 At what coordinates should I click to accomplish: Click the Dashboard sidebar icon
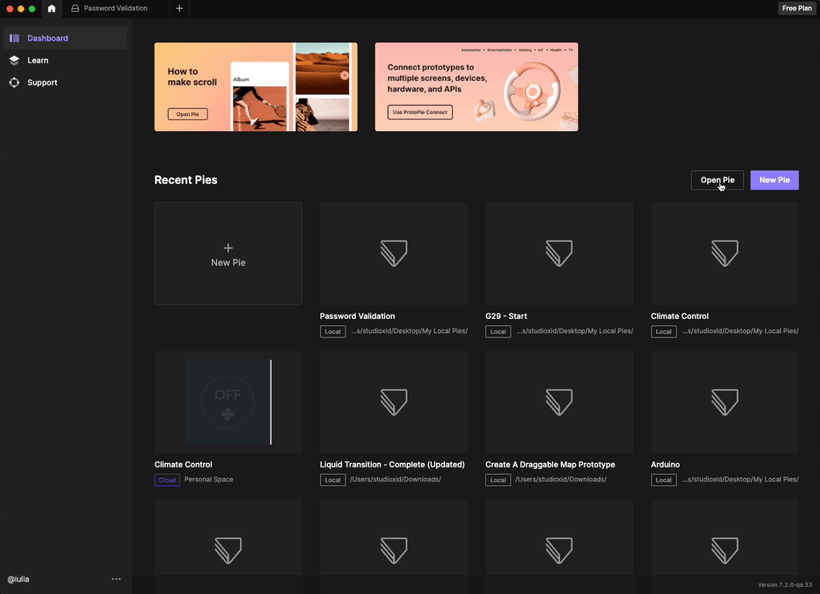tap(15, 38)
